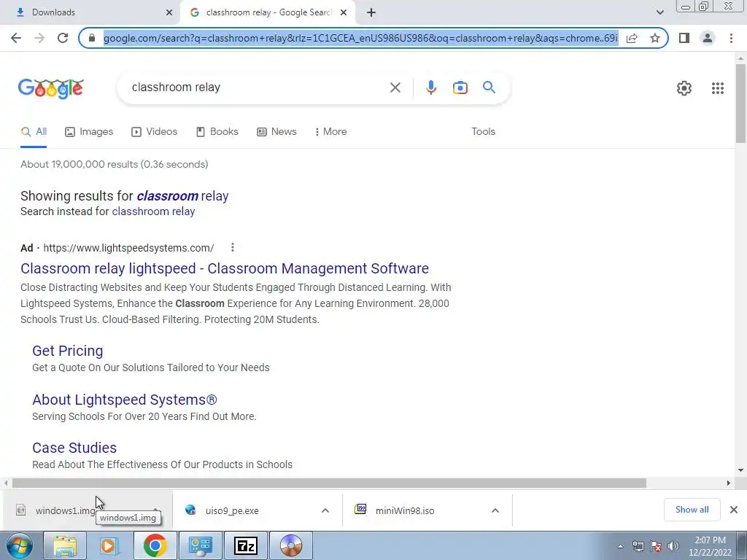Submit search with the magnifying glass icon

point(489,87)
